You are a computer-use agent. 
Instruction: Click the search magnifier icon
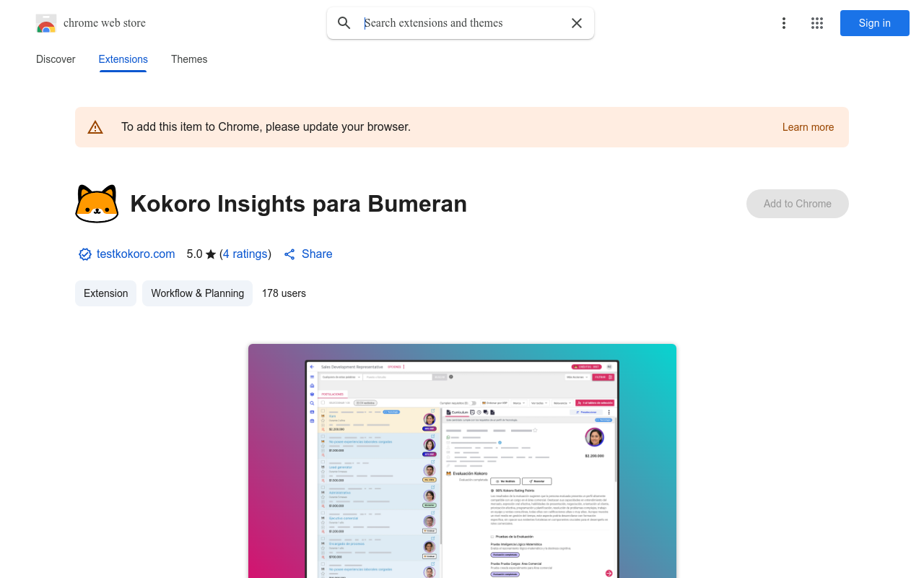click(344, 23)
